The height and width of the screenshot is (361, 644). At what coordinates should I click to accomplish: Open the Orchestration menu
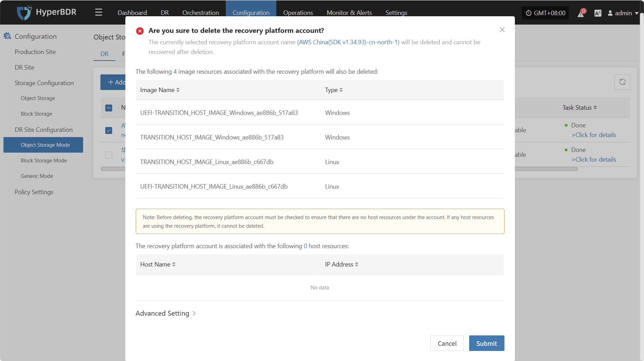point(201,13)
